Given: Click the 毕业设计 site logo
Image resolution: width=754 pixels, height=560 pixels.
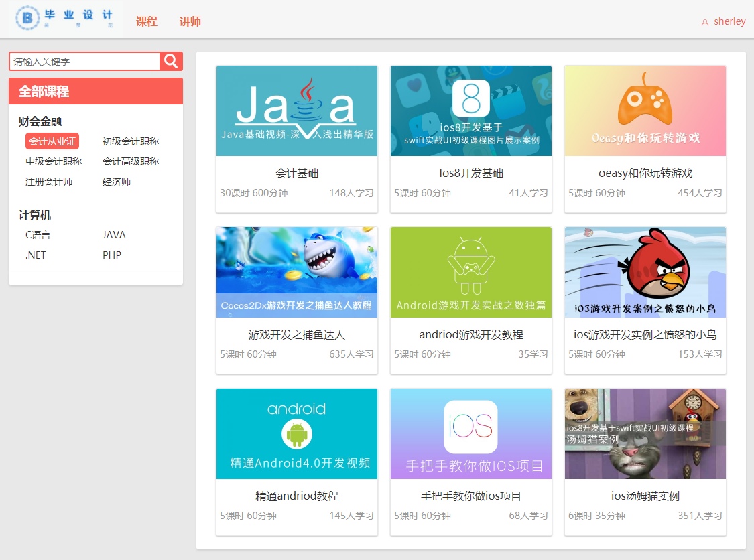Looking at the screenshot, I should pos(67,18).
